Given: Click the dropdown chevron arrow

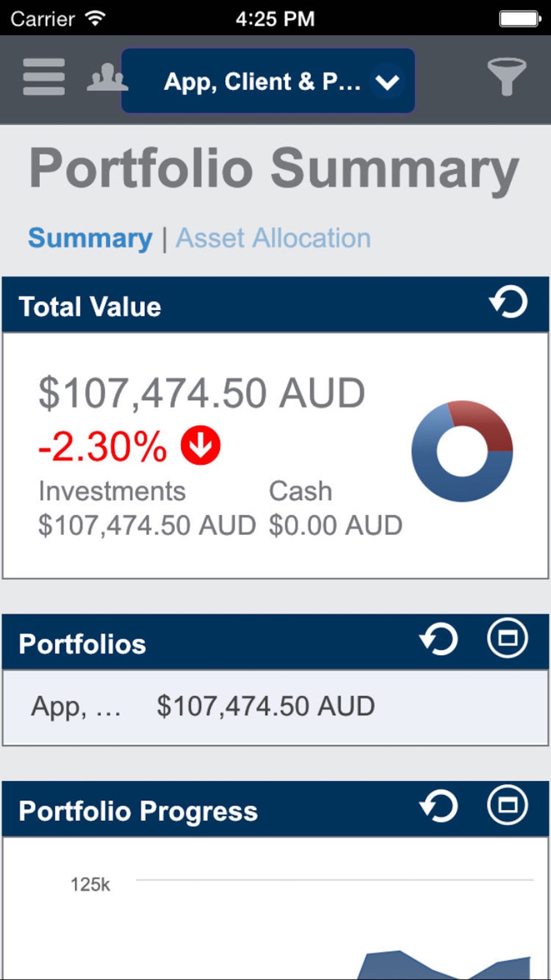Looking at the screenshot, I should coord(387,82).
